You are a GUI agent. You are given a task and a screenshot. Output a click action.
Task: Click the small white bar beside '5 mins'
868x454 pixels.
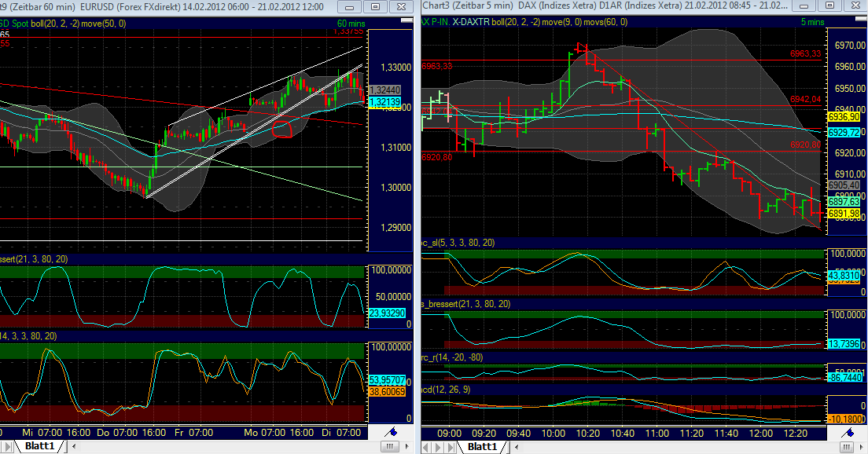[x=861, y=20]
